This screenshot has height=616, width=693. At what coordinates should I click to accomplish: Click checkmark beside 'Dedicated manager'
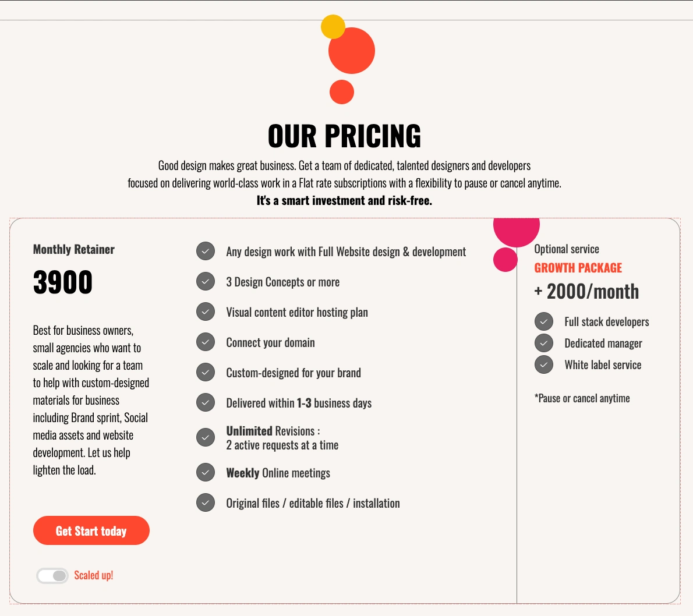[544, 343]
